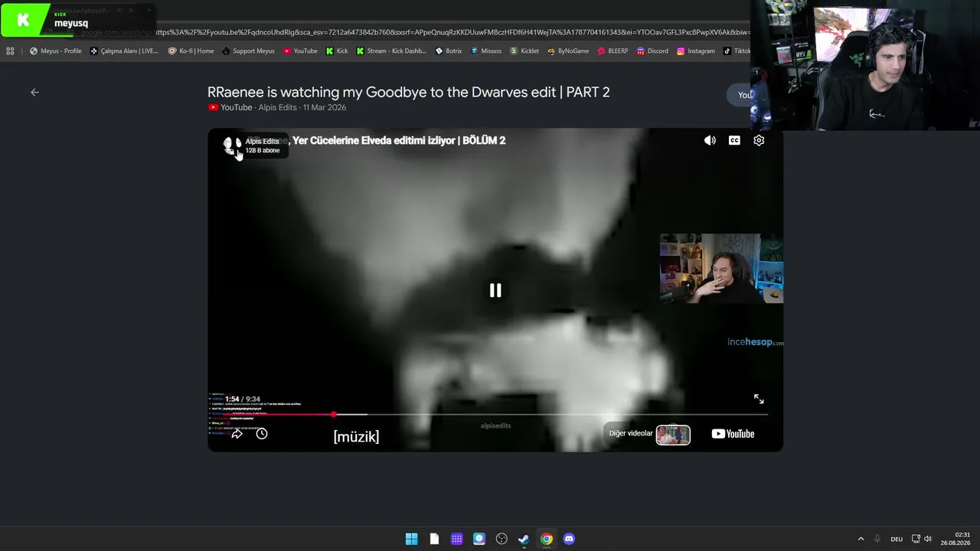Screen dimensions: 980x551
Task: Open the Alpis Edits channel name
Action: pyautogui.click(x=262, y=142)
